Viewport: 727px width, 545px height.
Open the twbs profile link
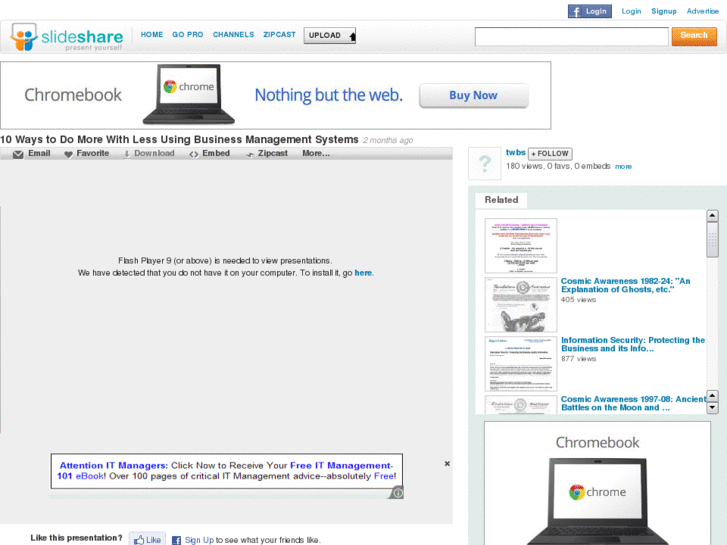tap(515, 153)
